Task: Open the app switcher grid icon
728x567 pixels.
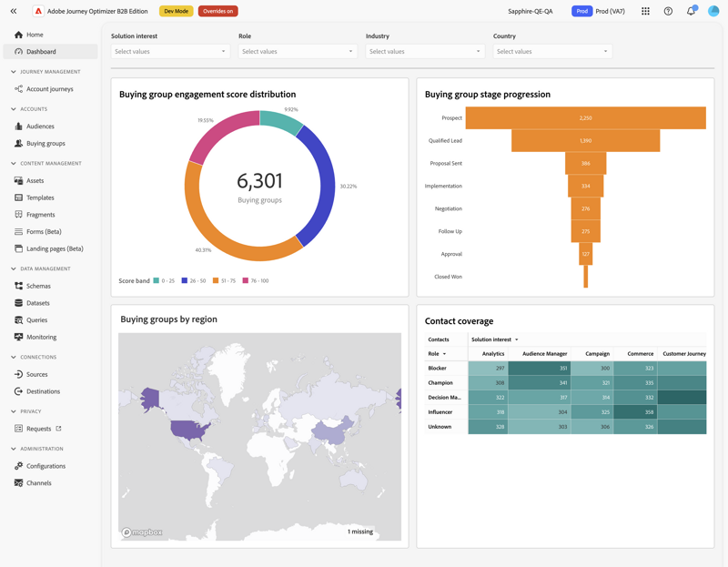Action: (645, 11)
